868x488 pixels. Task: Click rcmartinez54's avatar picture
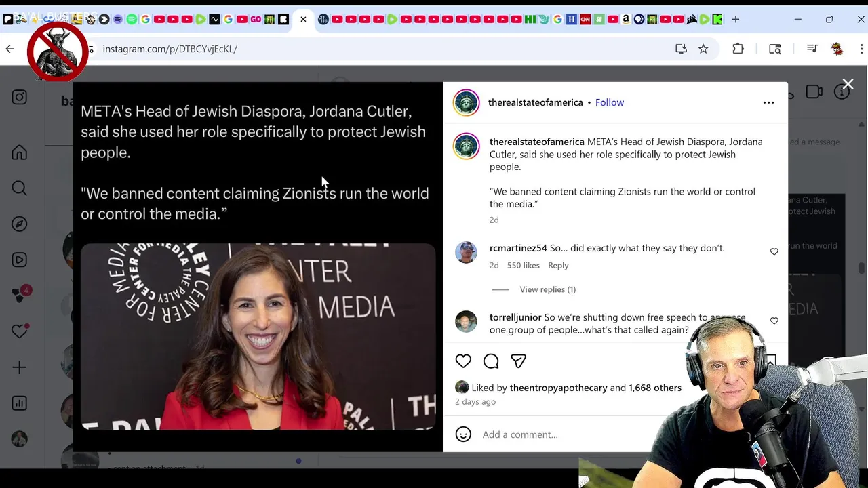tap(466, 252)
